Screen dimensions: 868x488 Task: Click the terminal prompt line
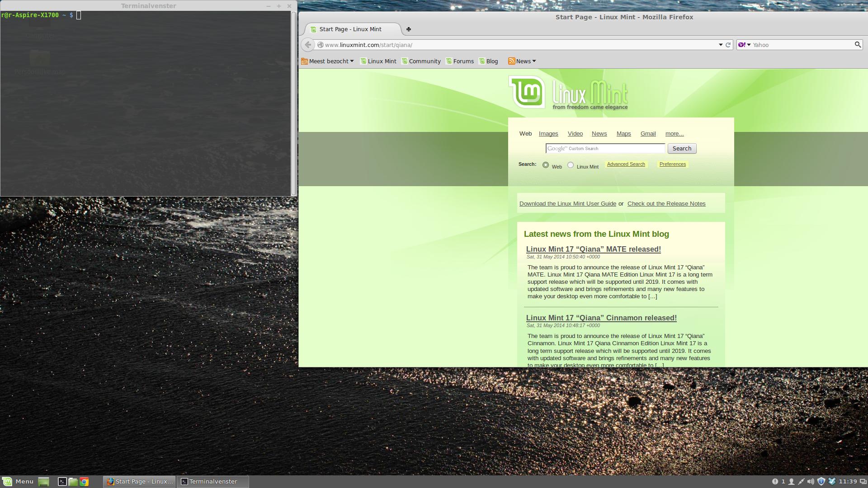pyautogui.click(x=41, y=15)
